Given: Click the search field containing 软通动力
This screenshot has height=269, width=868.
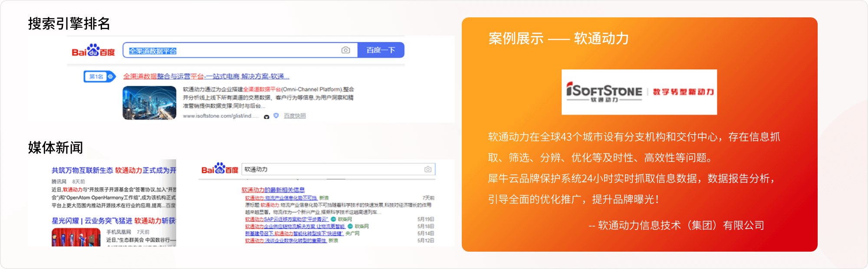Looking at the screenshot, I should (x=338, y=169).
